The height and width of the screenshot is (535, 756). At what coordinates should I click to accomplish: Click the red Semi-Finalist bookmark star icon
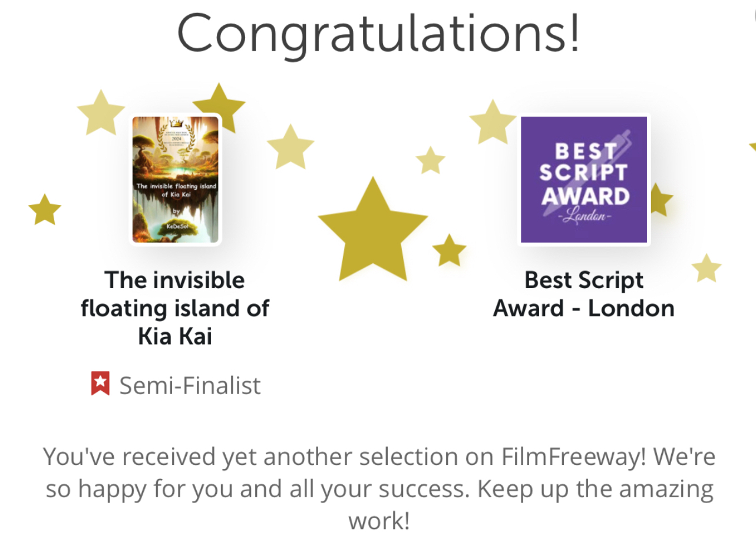tap(100, 384)
